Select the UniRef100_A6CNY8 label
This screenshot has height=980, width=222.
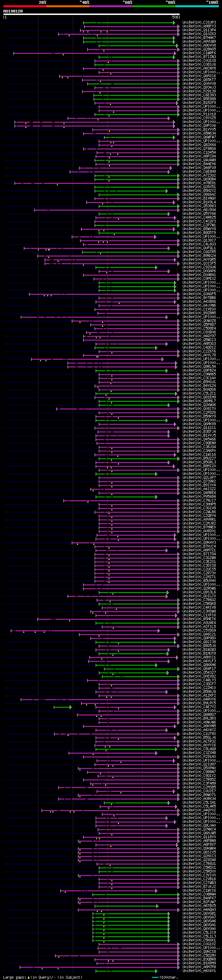pos(199,68)
